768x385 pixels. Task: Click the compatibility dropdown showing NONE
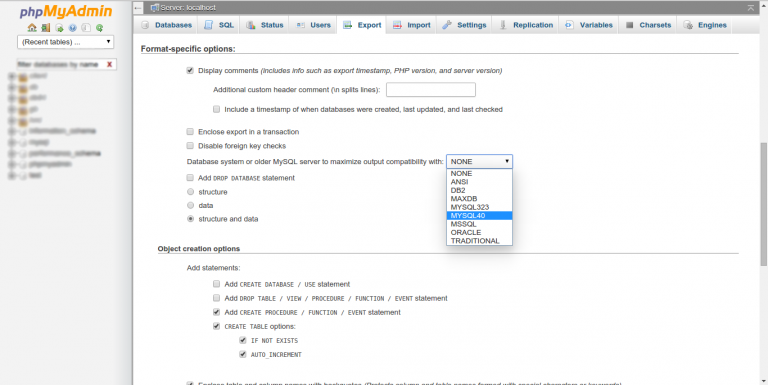pos(480,161)
